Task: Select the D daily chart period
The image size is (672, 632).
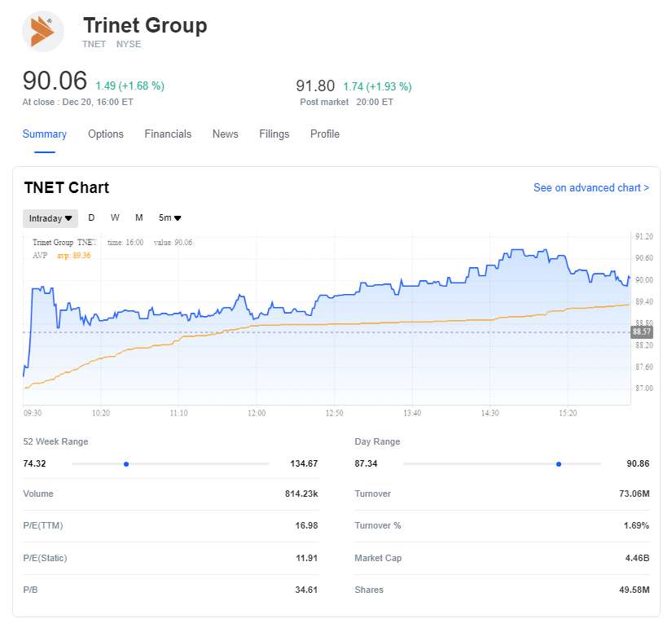Action: (91, 217)
